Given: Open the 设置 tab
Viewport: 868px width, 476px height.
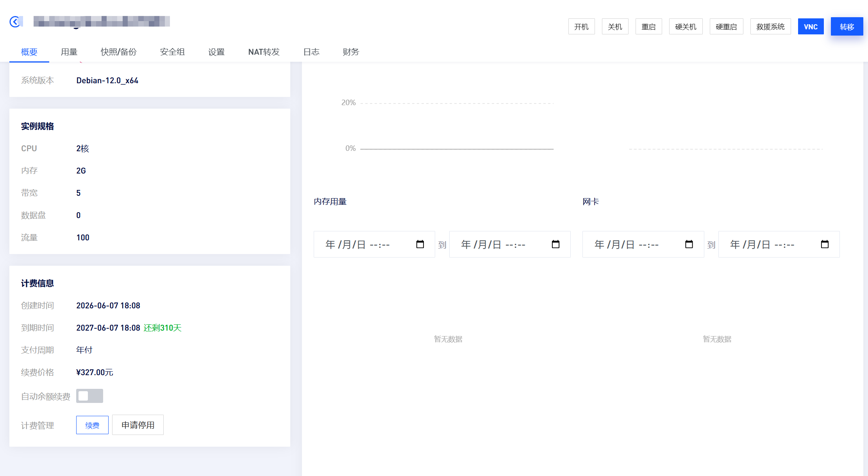Looking at the screenshot, I should (x=216, y=52).
